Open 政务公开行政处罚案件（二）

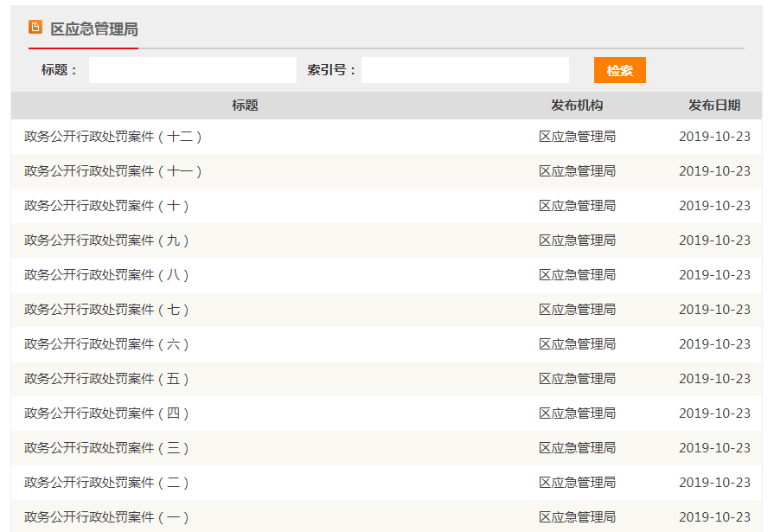(x=106, y=482)
